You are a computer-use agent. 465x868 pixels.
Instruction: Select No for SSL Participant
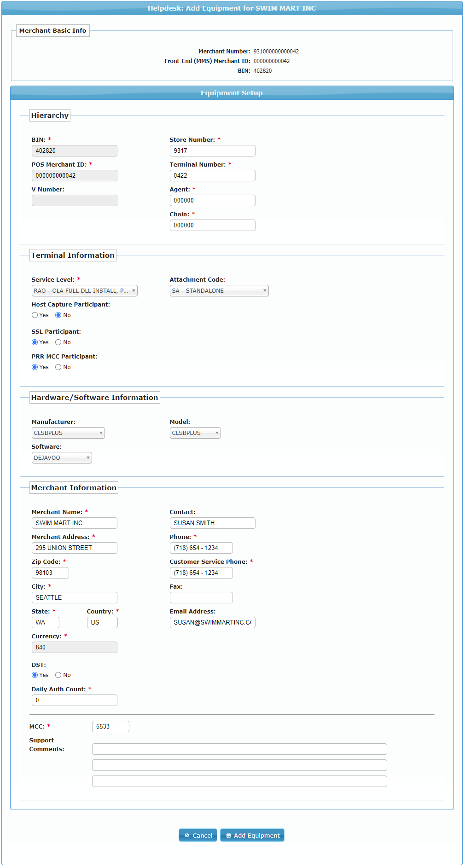click(x=58, y=342)
